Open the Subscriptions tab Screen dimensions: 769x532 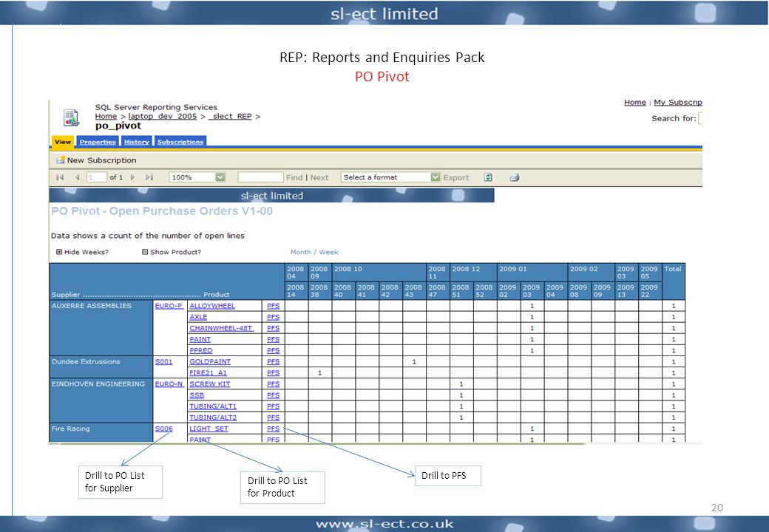point(180,142)
